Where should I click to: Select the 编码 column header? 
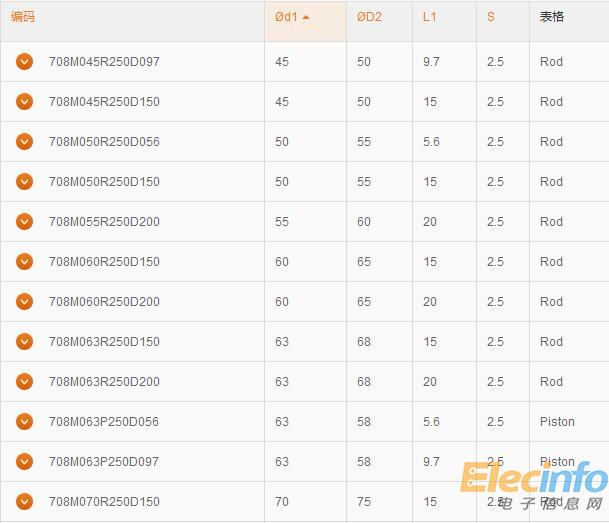coord(23,17)
